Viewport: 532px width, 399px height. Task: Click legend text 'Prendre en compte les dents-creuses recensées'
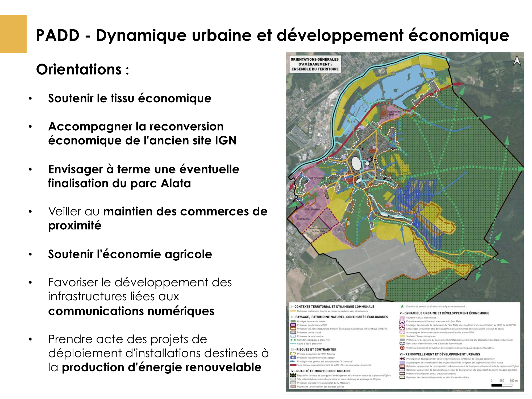(x=431, y=374)
